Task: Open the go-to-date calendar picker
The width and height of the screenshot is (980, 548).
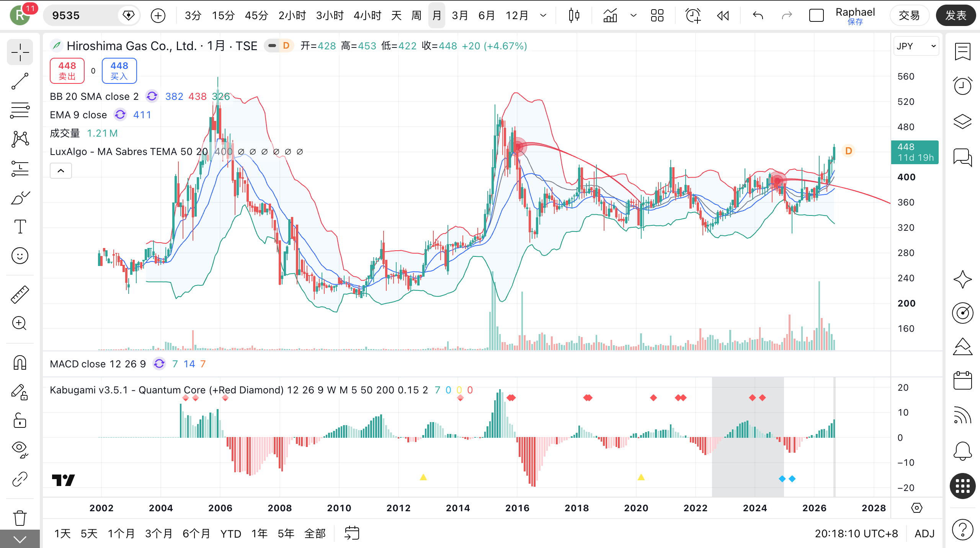Action: coord(352,533)
